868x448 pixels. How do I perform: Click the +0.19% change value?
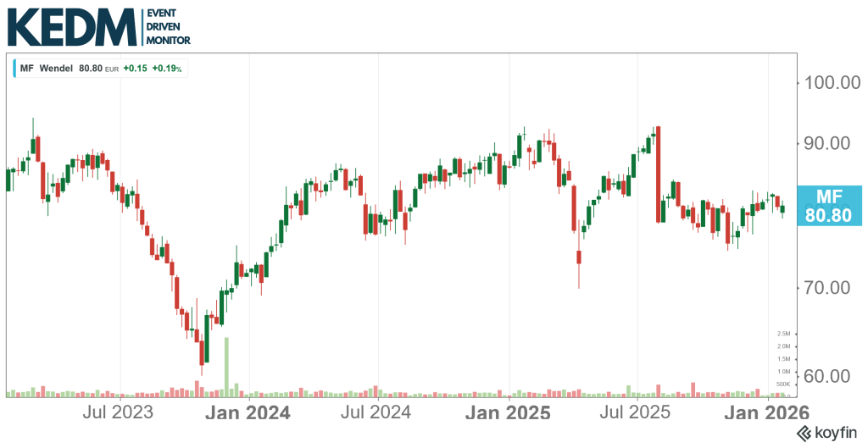pos(168,68)
